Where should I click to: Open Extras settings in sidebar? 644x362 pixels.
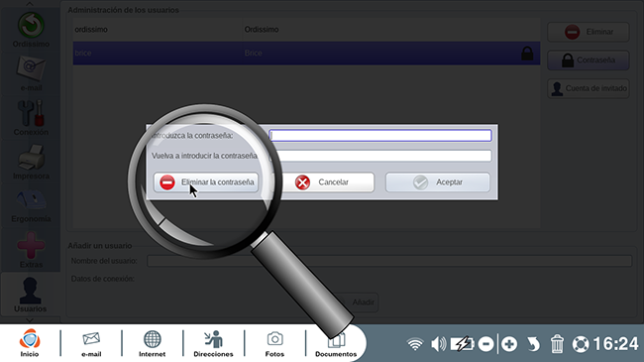point(31,250)
